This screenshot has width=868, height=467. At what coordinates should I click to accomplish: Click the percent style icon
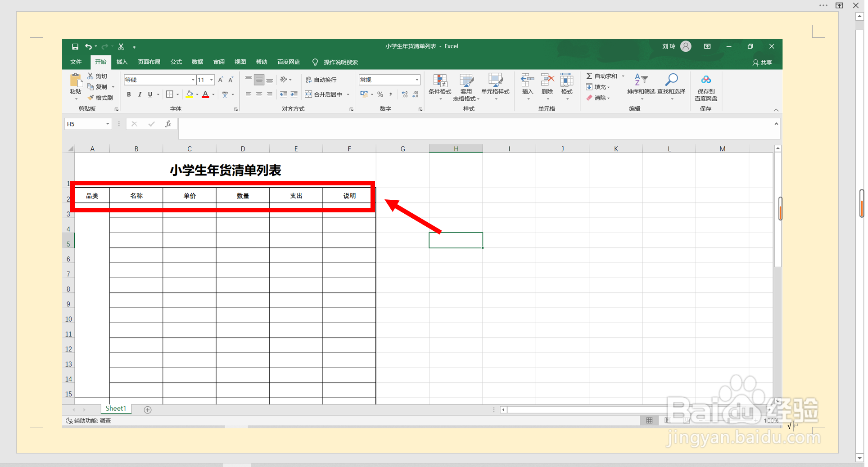(x=380, y=94)
